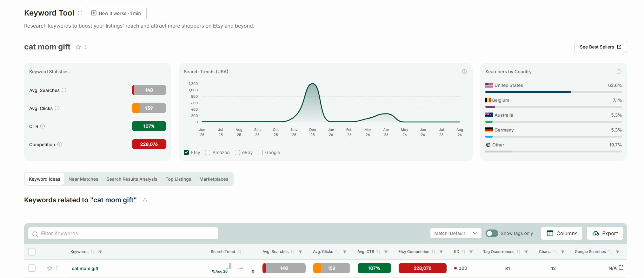
Task: Open Columns settings button
Action: click(x=562, y=233)
